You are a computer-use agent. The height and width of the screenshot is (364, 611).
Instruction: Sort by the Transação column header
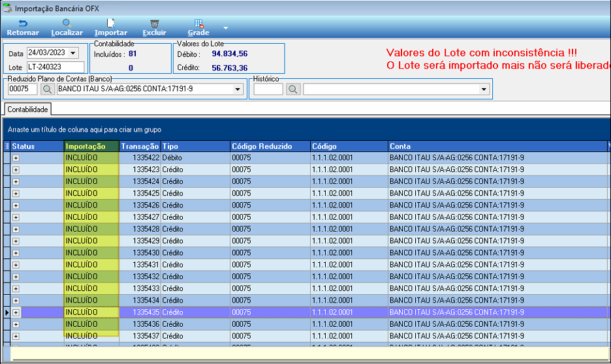click(x=140, y=146)
